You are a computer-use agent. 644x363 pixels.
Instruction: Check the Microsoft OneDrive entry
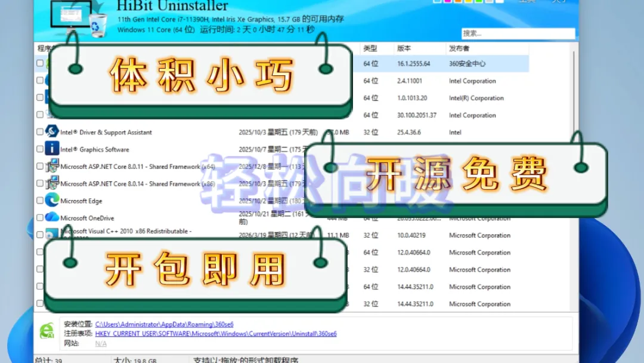40,217
